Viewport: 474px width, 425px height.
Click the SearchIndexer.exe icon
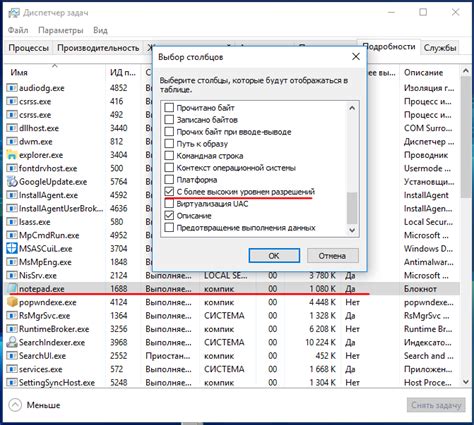[12, 342]
